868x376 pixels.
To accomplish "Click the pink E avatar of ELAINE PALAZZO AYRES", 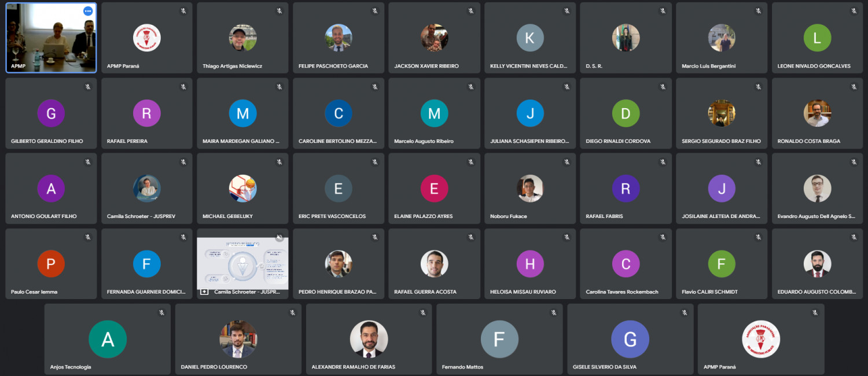I will tap(434, 189).
